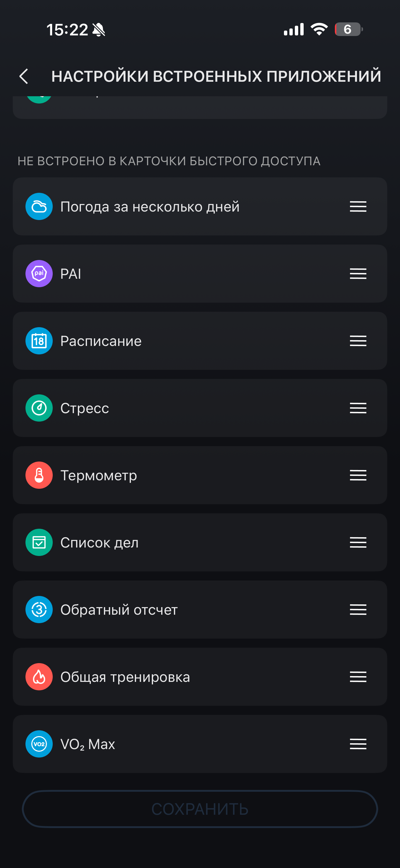Tap the three-line handle for Список дел
This screenshot has height=868, width=400.
[x=358, y=542]
